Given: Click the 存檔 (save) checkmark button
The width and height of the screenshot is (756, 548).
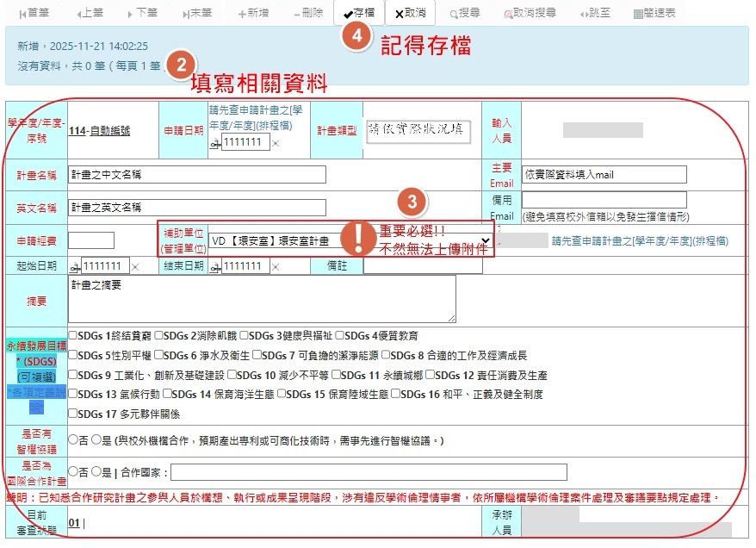Looking at the screenshot, I should [358, 14].
